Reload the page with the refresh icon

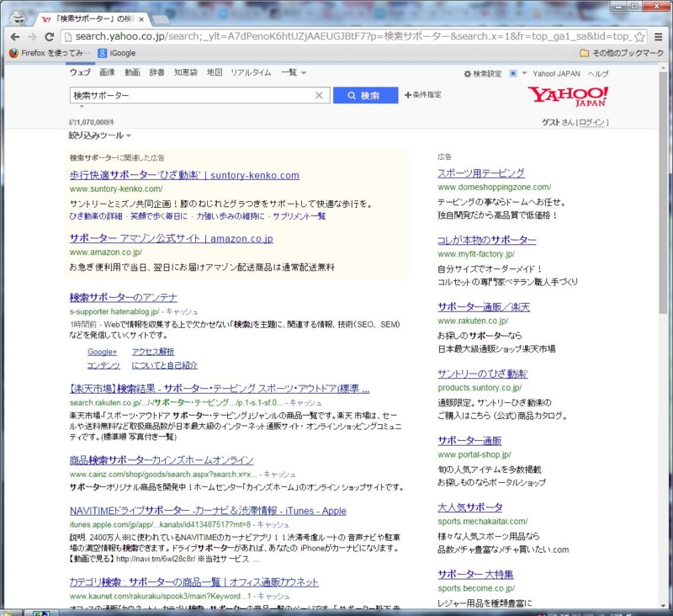(x=50, y=37)
